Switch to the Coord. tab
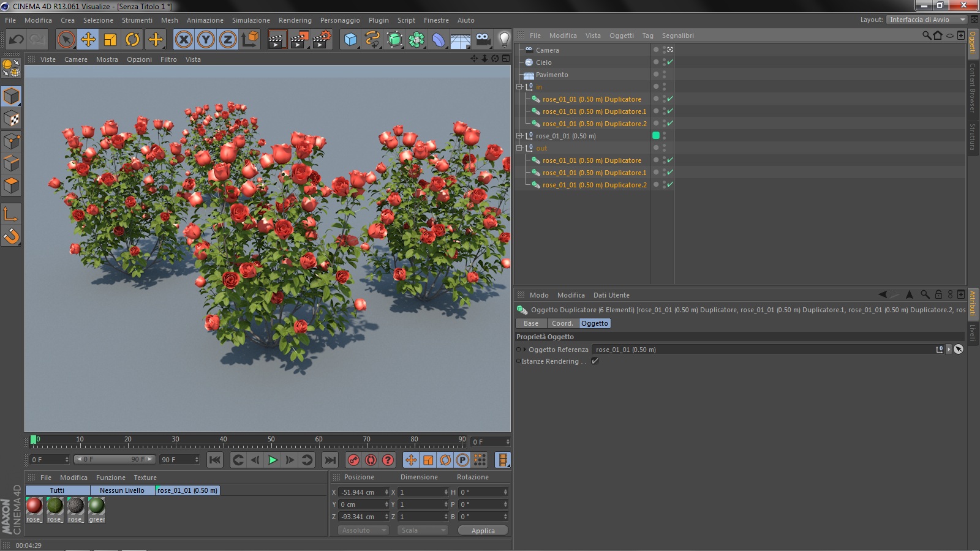This screenshot has width=980, height=551. [562, 323]
